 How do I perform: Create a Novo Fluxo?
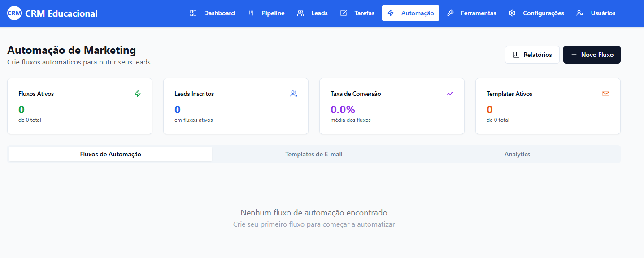pos(592,55)
